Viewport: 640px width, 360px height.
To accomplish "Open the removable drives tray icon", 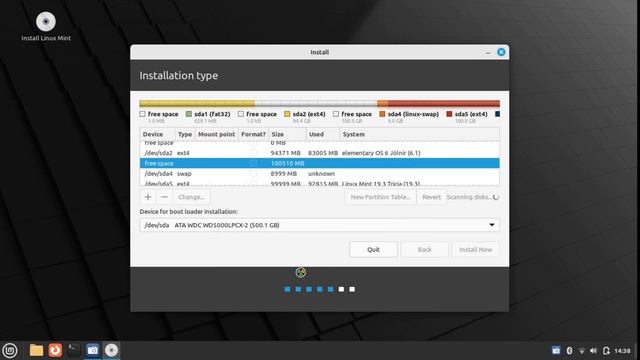I will point(606,351).
